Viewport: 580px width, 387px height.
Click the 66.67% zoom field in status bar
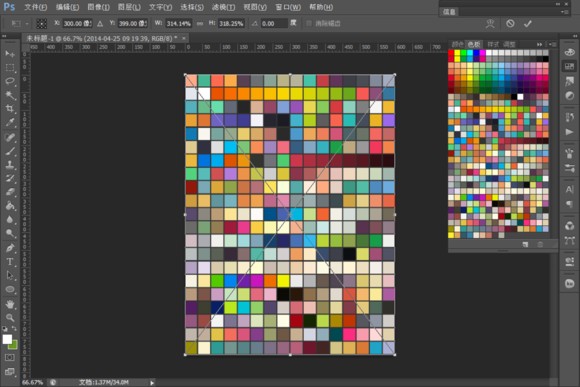pos(33,382)
